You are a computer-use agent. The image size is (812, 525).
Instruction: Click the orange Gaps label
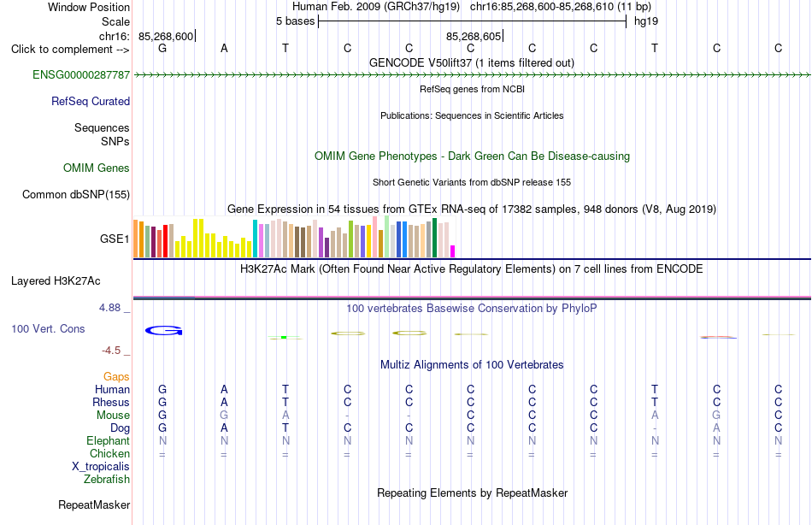coord(116,377)
